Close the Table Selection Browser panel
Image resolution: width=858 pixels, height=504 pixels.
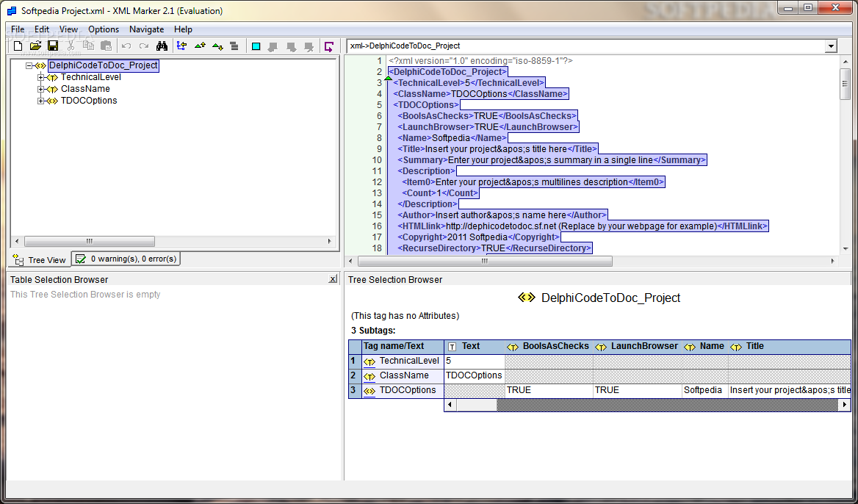click(333, 279)
